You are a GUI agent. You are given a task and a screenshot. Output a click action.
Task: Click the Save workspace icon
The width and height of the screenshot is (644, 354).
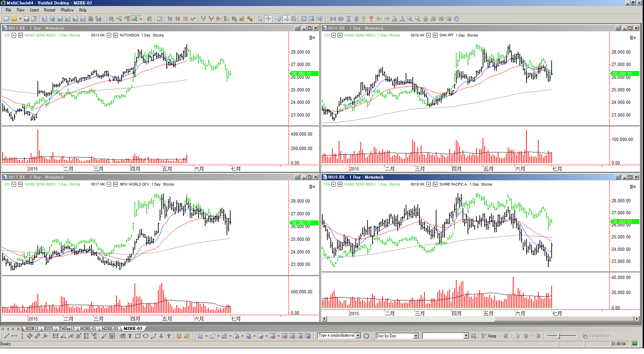click(26, 19)
